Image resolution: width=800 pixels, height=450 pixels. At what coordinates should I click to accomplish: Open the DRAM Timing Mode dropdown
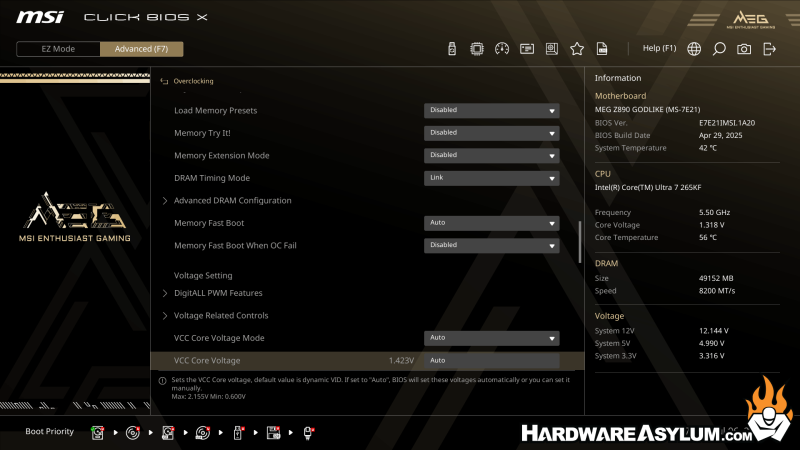pyautogui.click(x=491, y=178)
